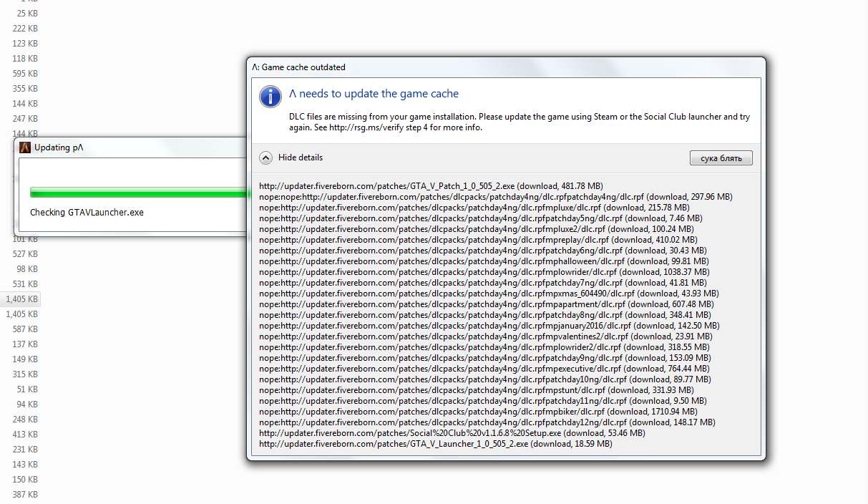
Task: Select the GTA_V_Launcher_1_0_505_2.exe download line
Action: (x=436, y=444)
